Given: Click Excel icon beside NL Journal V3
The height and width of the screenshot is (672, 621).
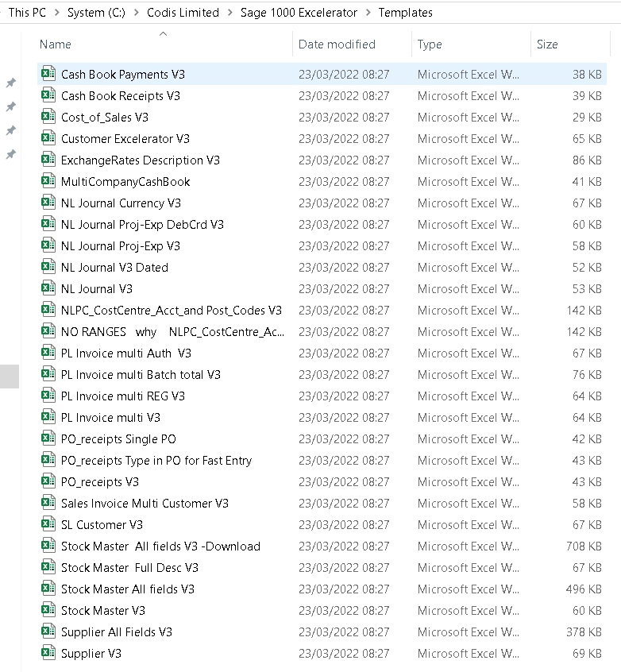Looking at the screenshot, I should pos(48,288).
